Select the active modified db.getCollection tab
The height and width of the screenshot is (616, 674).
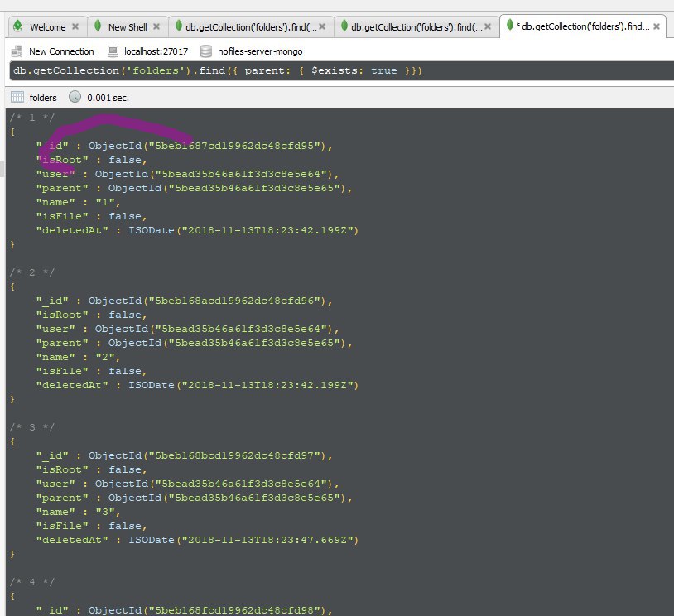[x=582, y=26]
